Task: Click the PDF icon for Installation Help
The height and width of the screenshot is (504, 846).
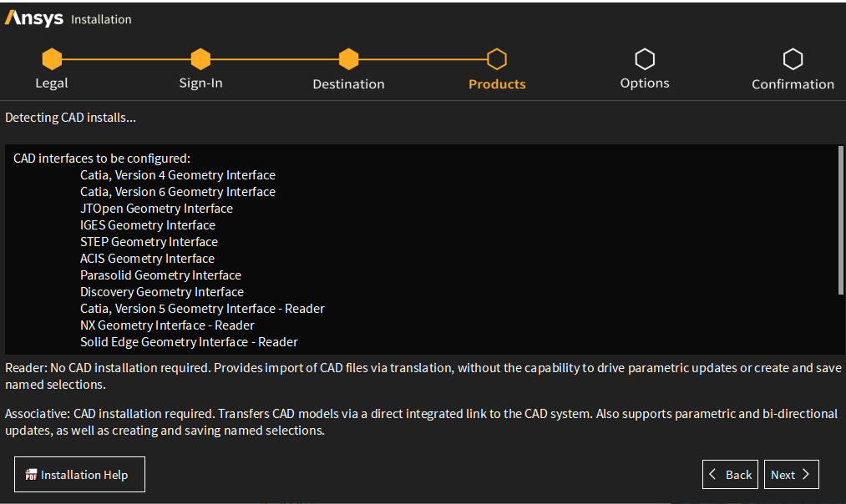Action: (x=31, y=475)
